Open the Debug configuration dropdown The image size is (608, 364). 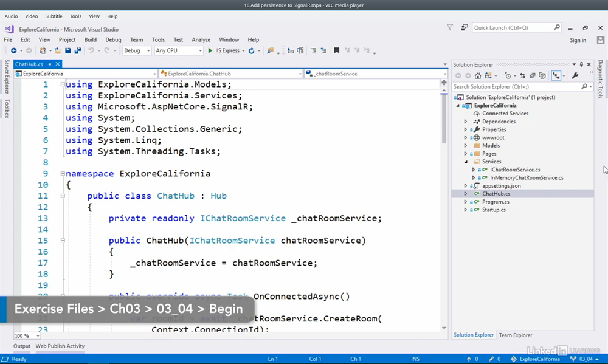point(136,51)
